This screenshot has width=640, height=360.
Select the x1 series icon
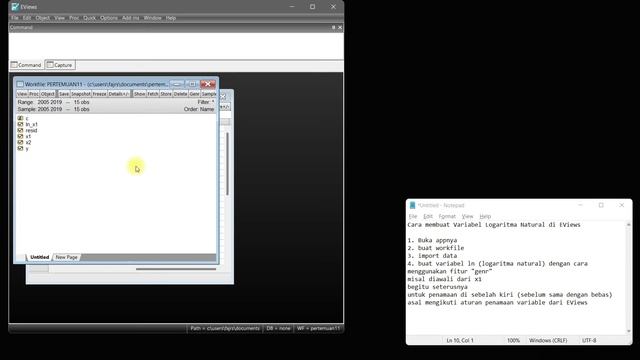tap(20, 136)
